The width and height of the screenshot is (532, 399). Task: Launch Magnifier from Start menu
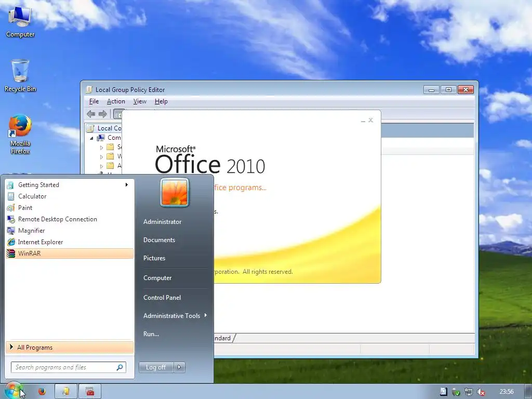[x=69, y=231]
